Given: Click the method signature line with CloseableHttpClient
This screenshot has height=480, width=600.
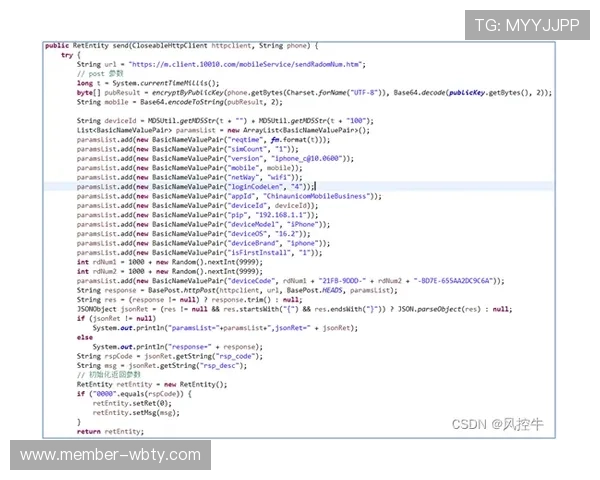Looking at the screenshot, I should tap(180, 46).
